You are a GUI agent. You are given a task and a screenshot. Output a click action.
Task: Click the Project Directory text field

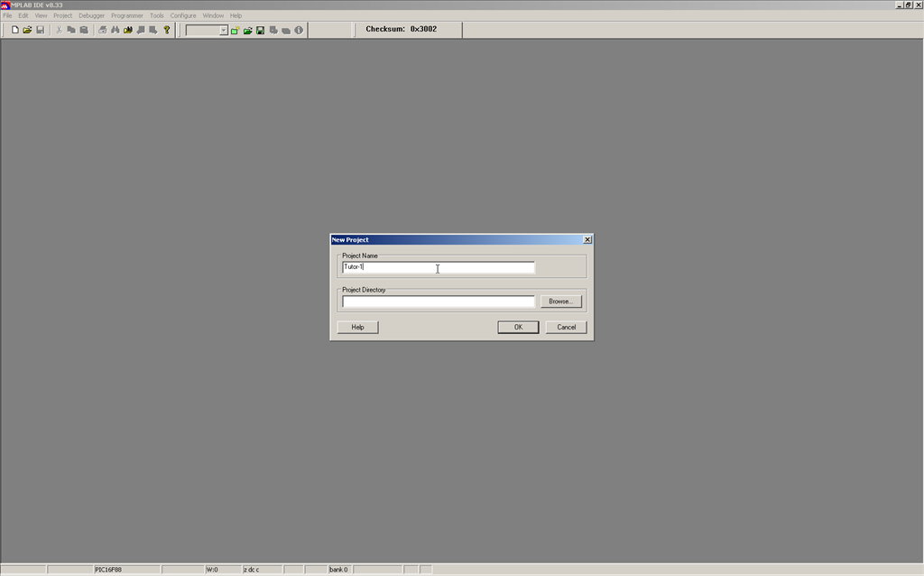point(438,302)
